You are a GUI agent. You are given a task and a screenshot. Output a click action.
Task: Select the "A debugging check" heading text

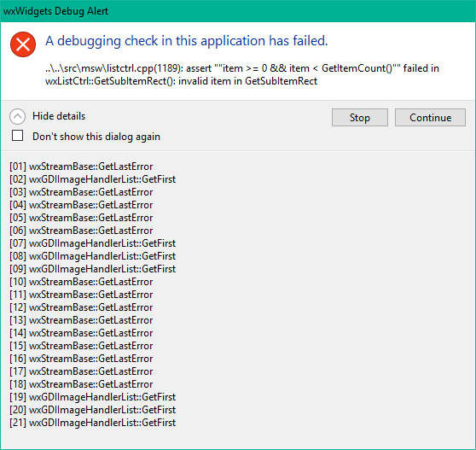tap(187, 41)
